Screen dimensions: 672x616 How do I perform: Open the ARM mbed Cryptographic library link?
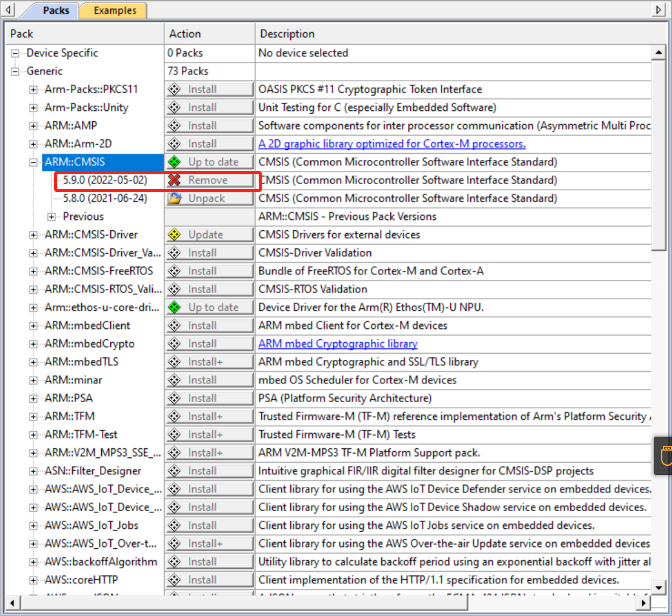(x=338, y=343)
